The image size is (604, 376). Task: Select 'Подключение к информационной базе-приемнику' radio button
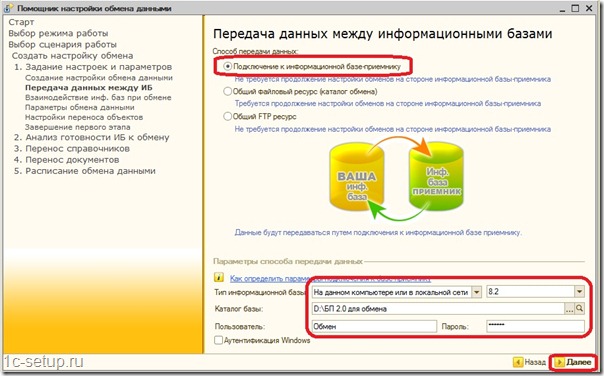(x=228, y=67)
